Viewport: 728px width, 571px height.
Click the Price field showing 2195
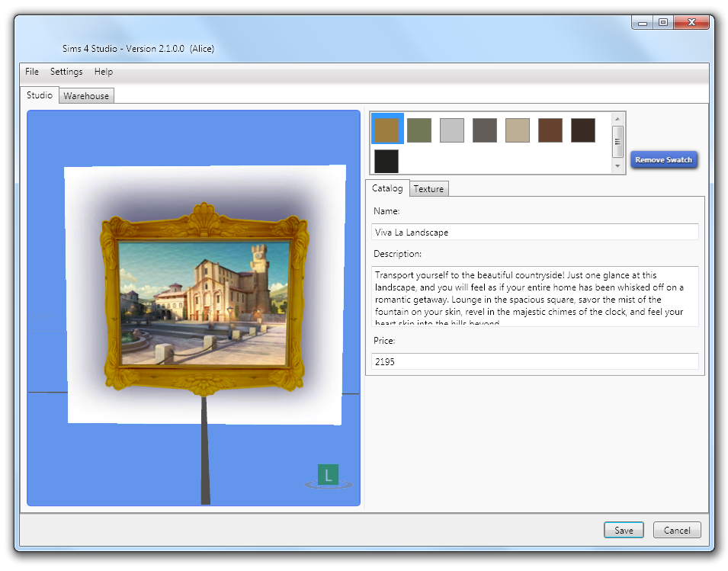534,361
